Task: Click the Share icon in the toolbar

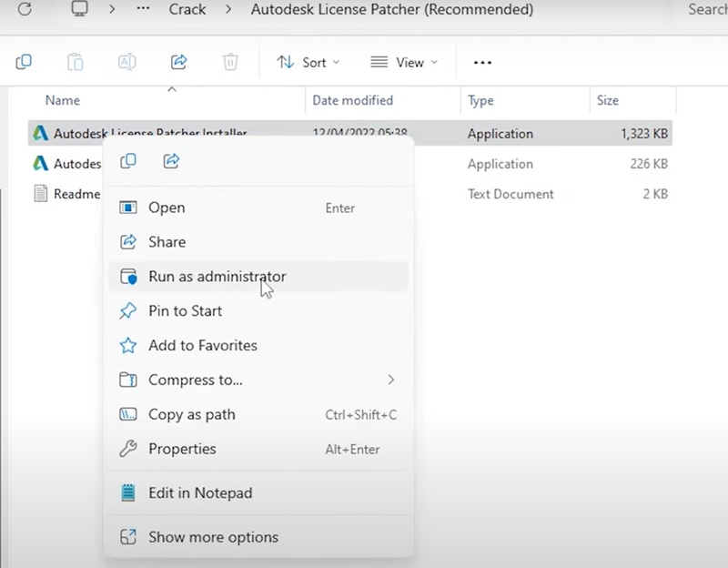Action: pyautogui.click(x=178, y=61)
